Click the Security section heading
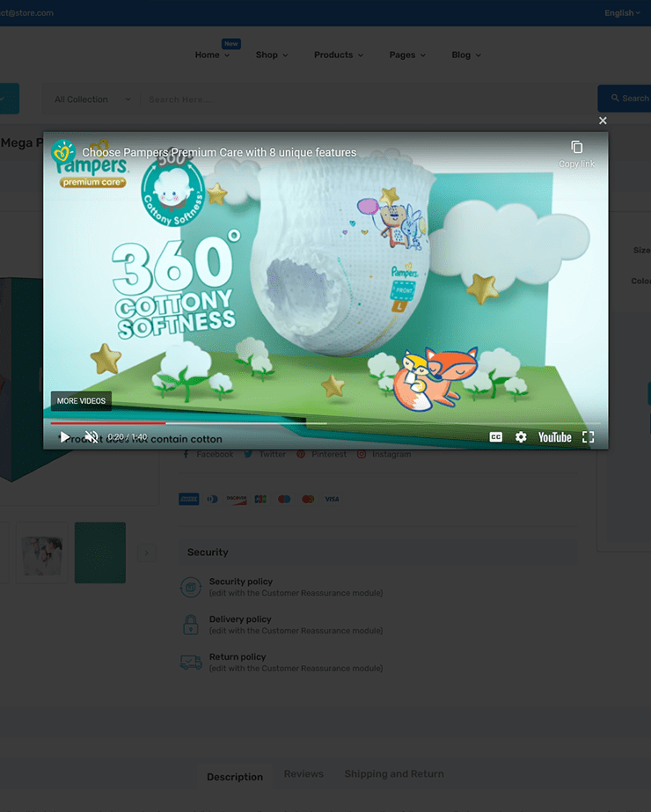651x812 pixels. point(208,552)
